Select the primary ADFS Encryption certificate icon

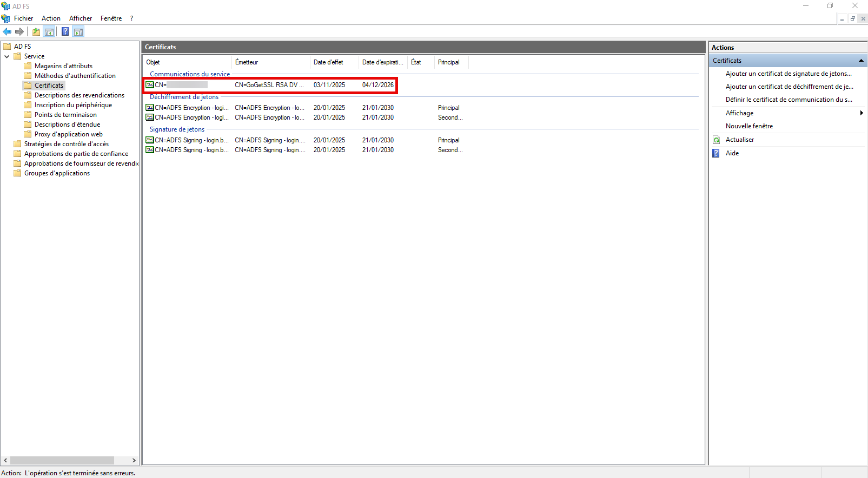(x=150, y=108)
